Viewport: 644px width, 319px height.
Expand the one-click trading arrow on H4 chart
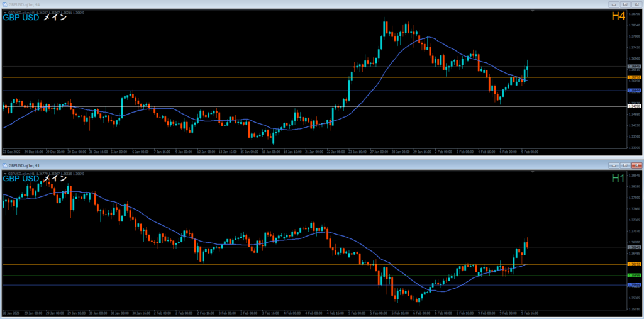[x=6, y=11]
